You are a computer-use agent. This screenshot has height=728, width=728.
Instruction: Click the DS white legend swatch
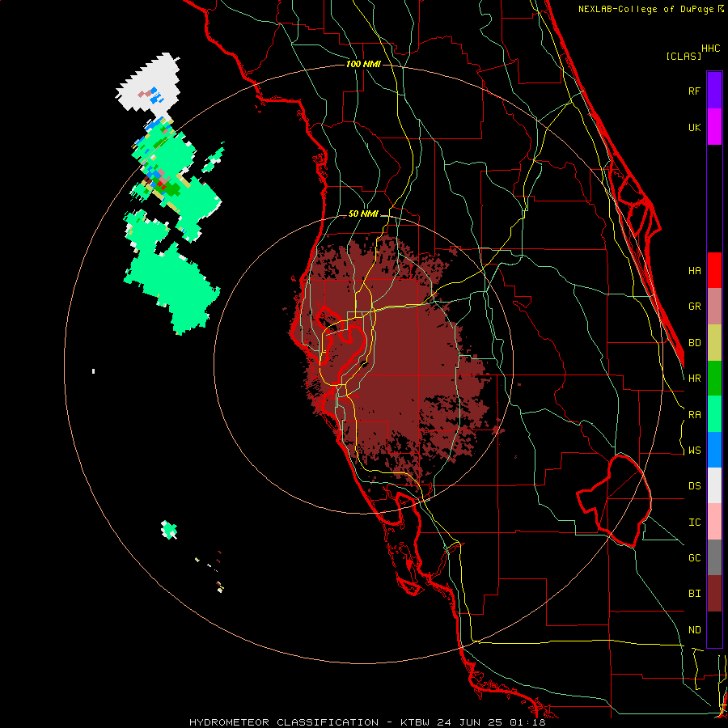pos(714,485)
